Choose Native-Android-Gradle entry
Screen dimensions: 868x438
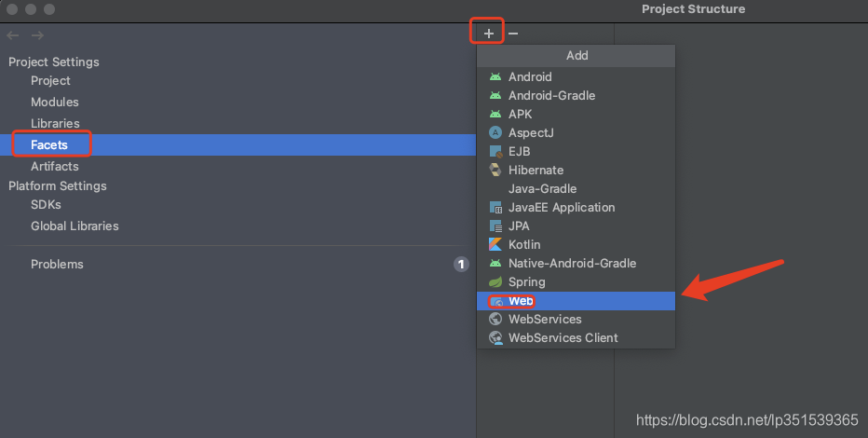click(576, 264)
